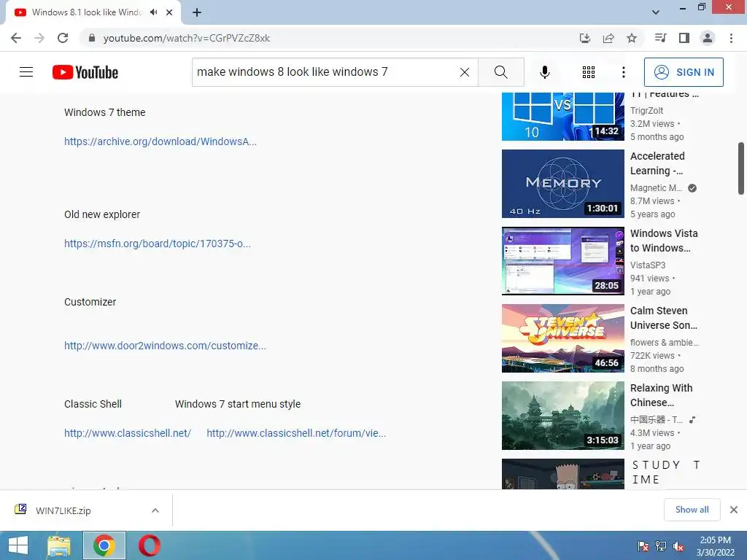
Task: Open the archive.org Windows 7 theme link
Action: coord(160,141)
